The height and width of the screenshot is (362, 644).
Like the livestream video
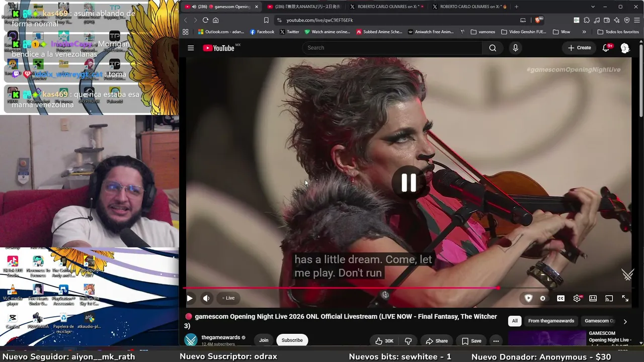[384, 341]
